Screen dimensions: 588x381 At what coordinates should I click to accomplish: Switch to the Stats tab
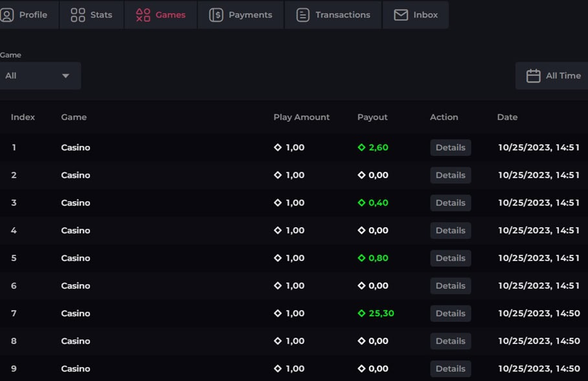(x=91, y=15)
